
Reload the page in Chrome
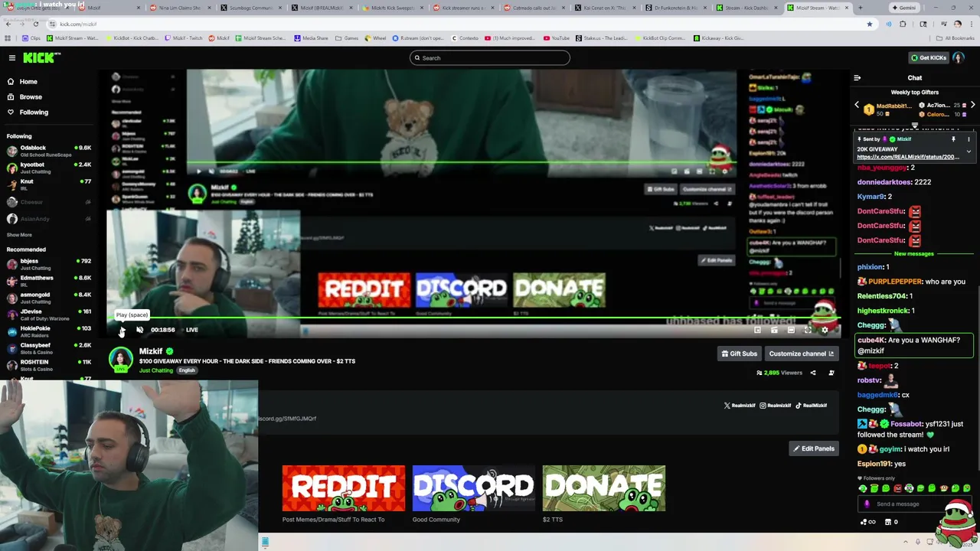coord(38,24)
